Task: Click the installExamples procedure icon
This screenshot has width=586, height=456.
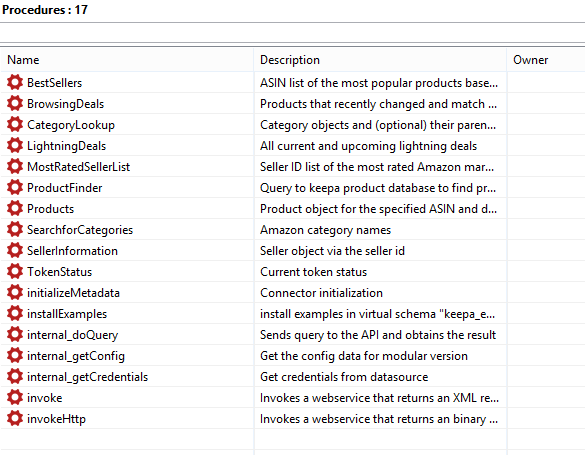Action: (15, 313)
